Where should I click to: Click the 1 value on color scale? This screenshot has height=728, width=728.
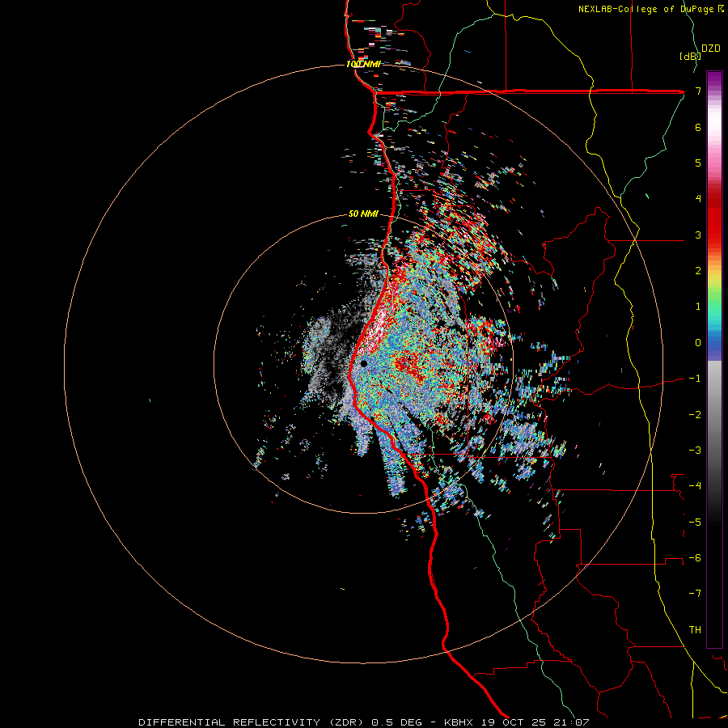[x=698, y=307]
